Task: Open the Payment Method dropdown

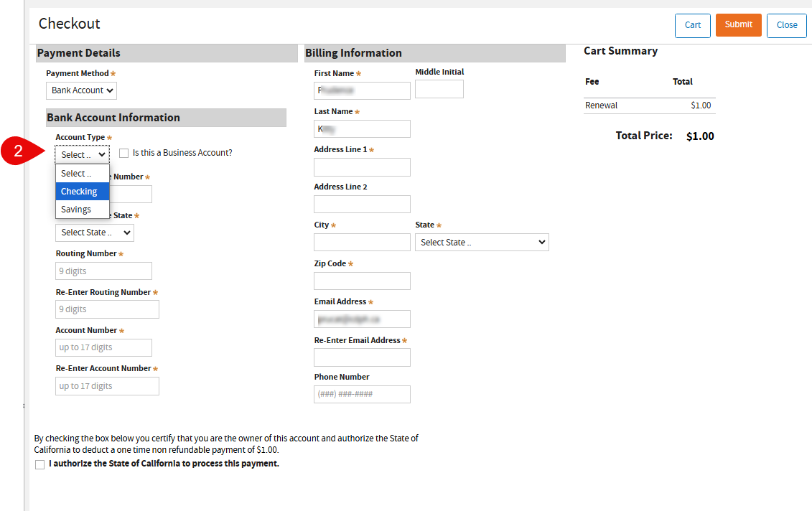Action: coord(81,90)
